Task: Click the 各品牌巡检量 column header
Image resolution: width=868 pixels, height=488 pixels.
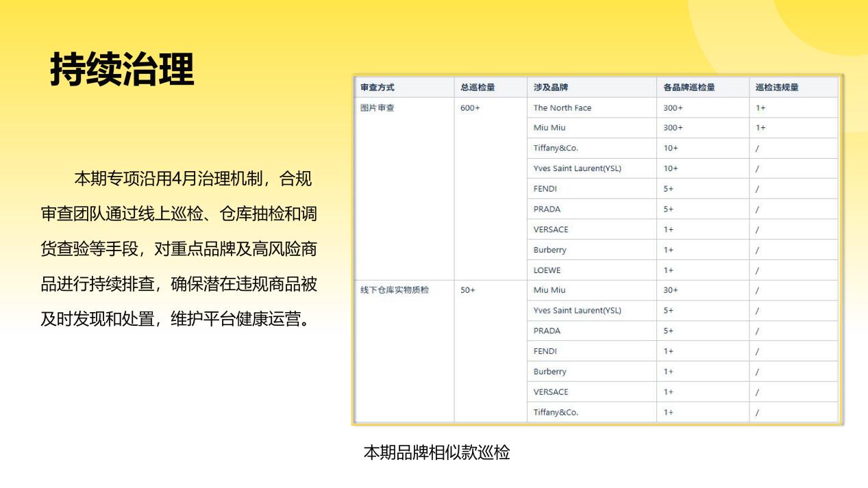Action: 689,88
